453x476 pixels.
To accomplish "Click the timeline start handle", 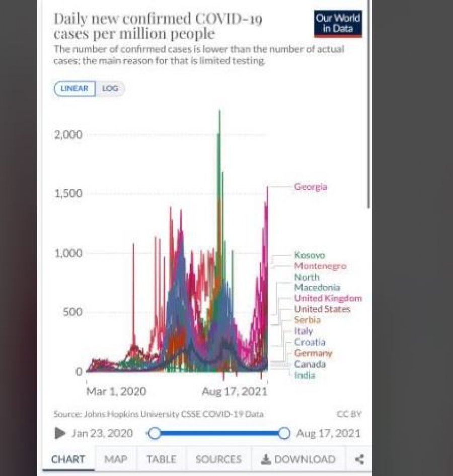I will 155,433.
